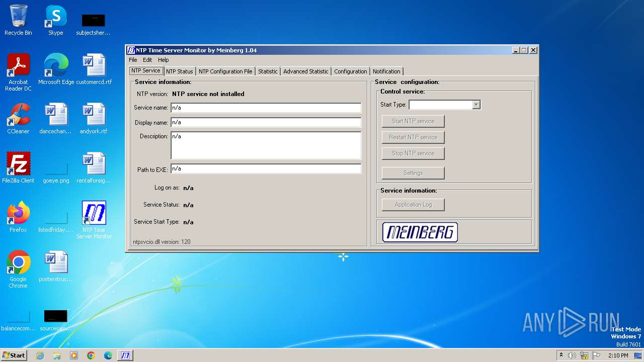Launch Google Chrome desktop shortcut
Viewport: 644px width, 362px height.
[x=18, y=269]
